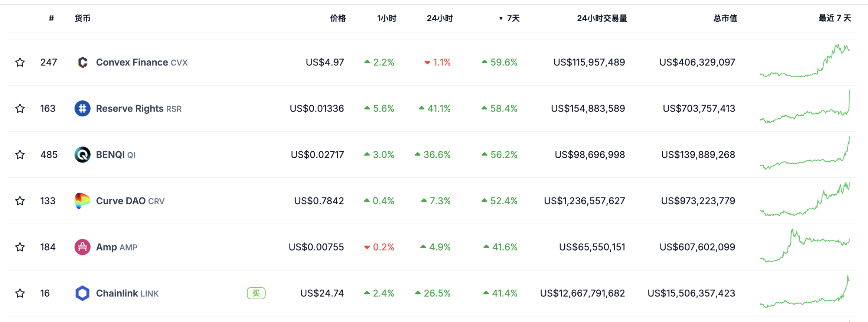Click the Curve DAO rainbow logo
This screenshot has width=868, height=322.
pos(82,200)
